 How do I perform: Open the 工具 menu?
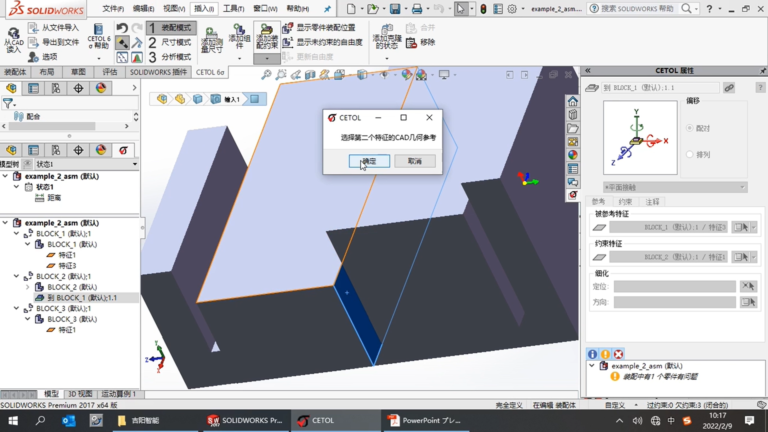234,8
